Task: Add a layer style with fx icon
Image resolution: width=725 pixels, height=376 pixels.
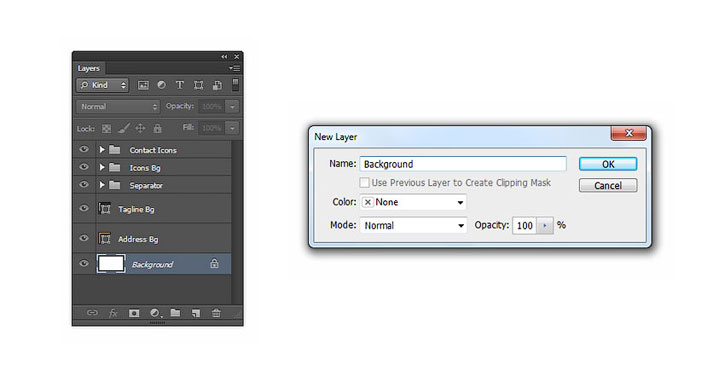Action: [113, 313]
